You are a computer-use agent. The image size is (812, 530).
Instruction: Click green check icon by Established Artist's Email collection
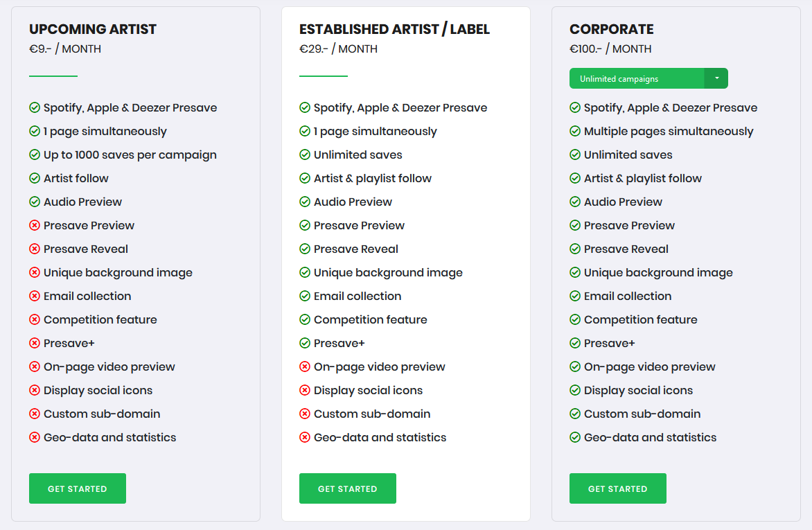click(x=305, y=296)
